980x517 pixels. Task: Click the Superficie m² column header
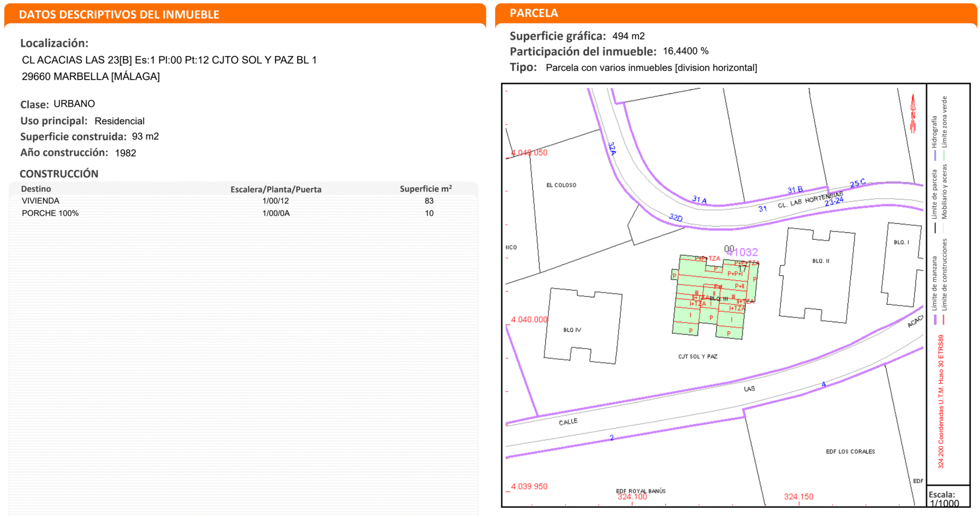(x=426, y=189)
